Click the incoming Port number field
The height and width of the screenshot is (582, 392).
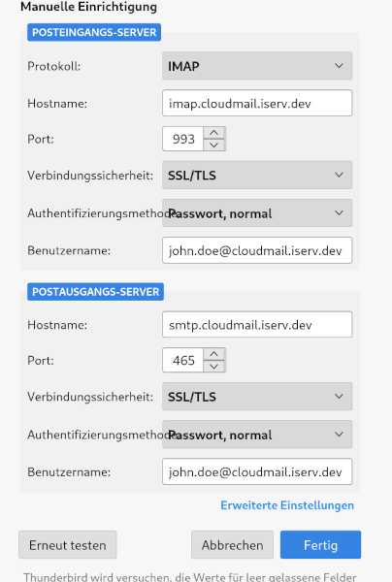tap(183, 139)
